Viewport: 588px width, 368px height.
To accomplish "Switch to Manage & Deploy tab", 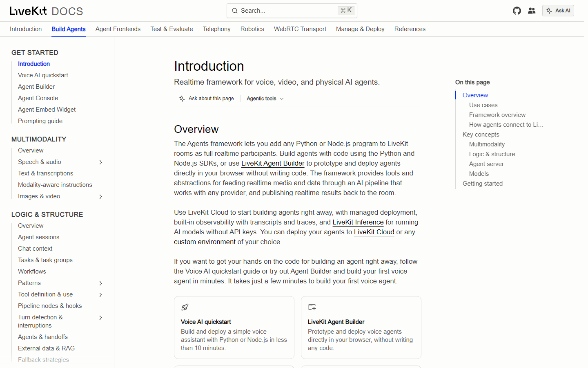I will tap(360, 29).
